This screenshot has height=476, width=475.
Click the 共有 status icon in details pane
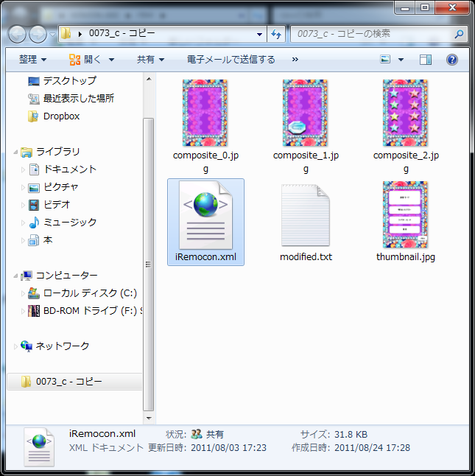click(x=197, y=434)
